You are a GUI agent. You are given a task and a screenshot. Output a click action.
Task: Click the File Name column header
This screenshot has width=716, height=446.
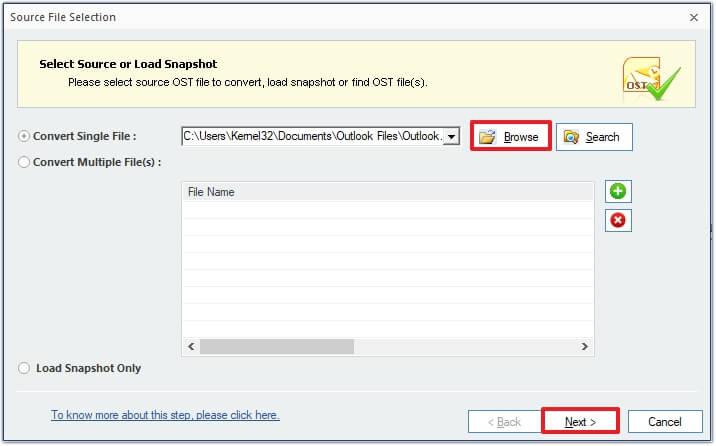pos(388,192)
